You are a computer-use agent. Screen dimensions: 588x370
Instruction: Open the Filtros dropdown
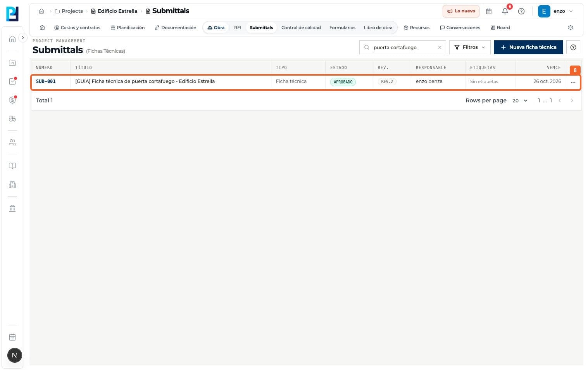pyautogui.click(x=470, y=47)
